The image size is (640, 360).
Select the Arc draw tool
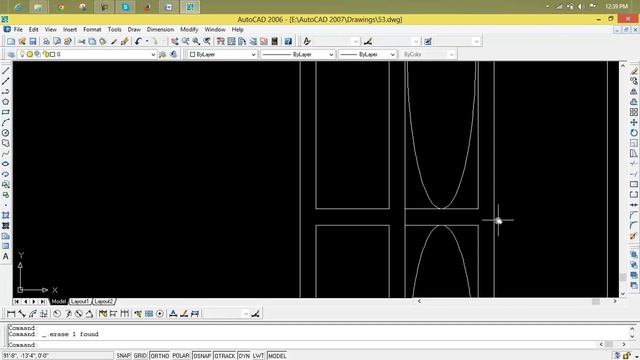coord(6,122)
